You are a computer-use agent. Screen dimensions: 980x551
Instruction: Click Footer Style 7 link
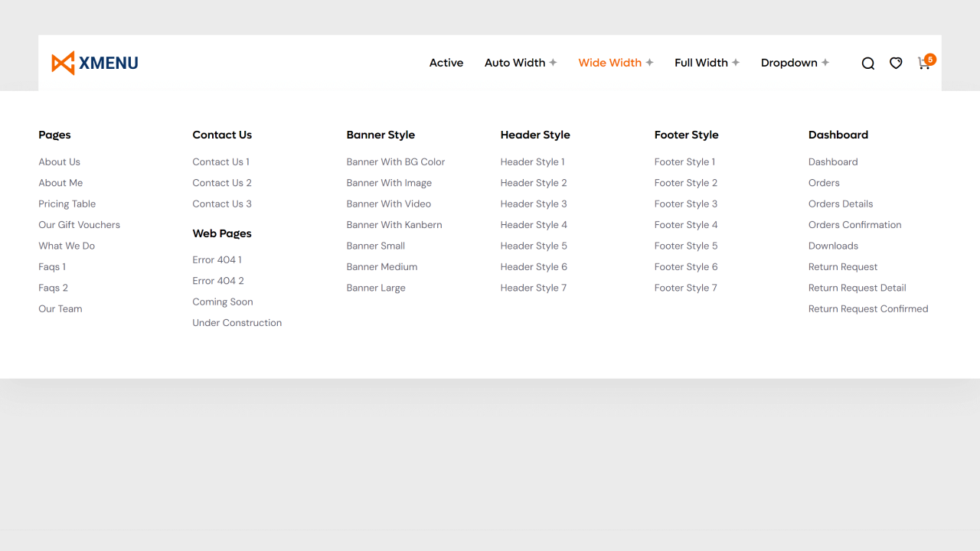coord(685,288)
